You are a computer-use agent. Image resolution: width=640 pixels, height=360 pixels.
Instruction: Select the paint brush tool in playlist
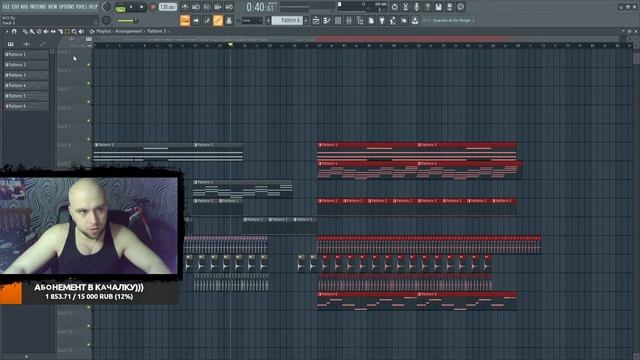point(32,31)
